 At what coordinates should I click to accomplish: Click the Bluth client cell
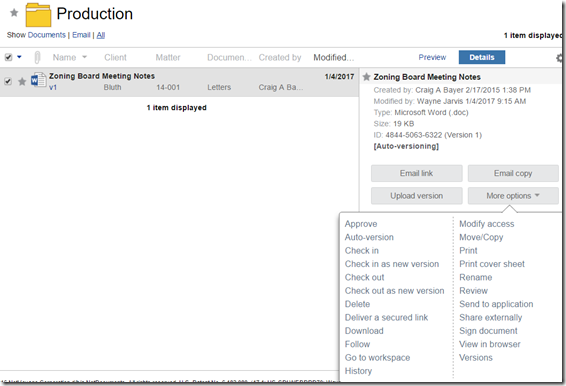(112, 87)
